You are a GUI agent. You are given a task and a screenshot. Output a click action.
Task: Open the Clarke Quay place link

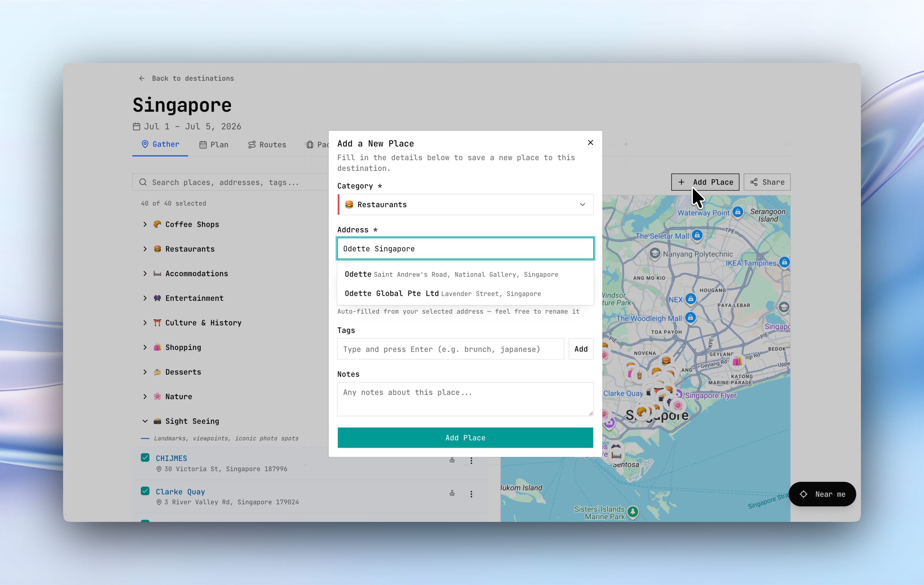[180, 491]
